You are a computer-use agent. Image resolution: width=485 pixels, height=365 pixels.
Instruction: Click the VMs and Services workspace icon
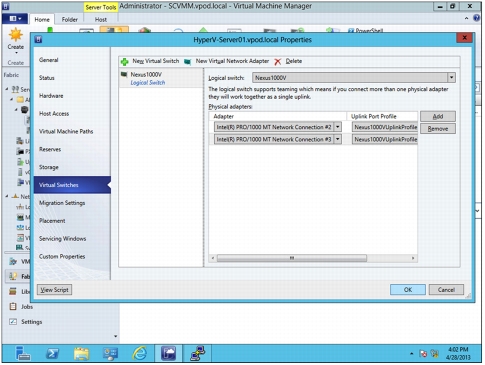tap(13, 261)
